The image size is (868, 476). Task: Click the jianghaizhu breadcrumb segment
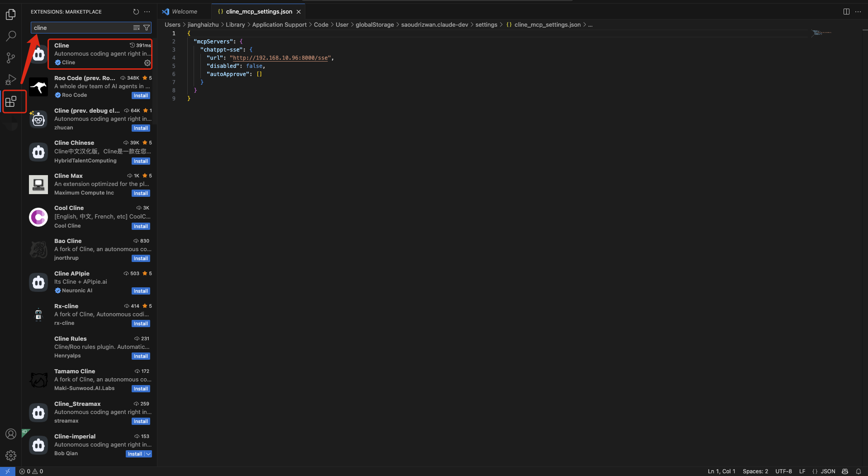(x=203, y=24)
